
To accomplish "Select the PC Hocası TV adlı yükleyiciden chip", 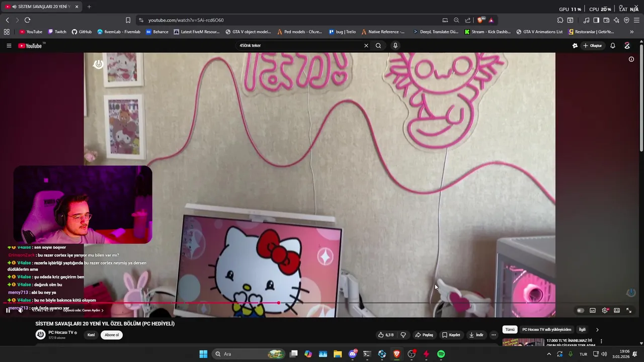I will (x=546, y=330).
